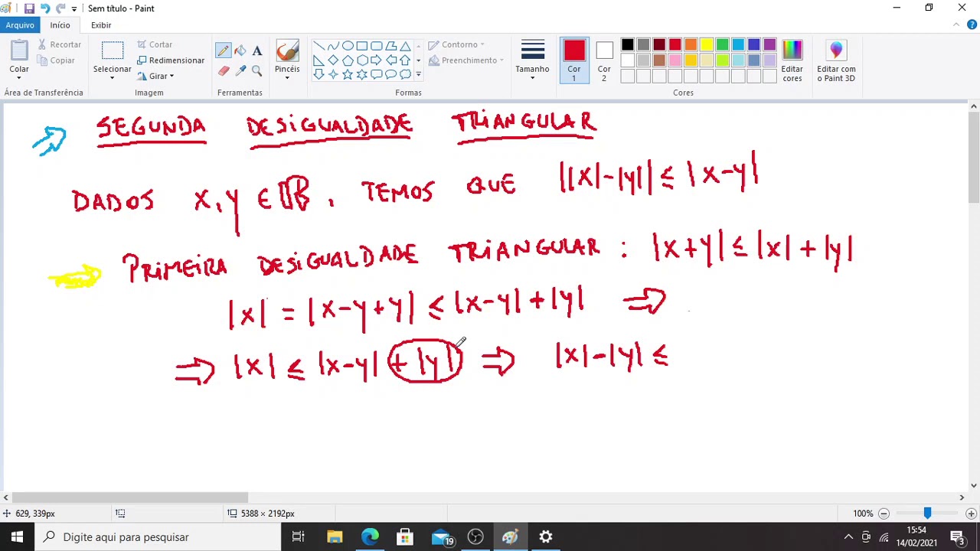Image resolution: width=980 pixels, height=551 pixels.
Task: Open the Pincéis brushes tool
Action: coord(287,60)
